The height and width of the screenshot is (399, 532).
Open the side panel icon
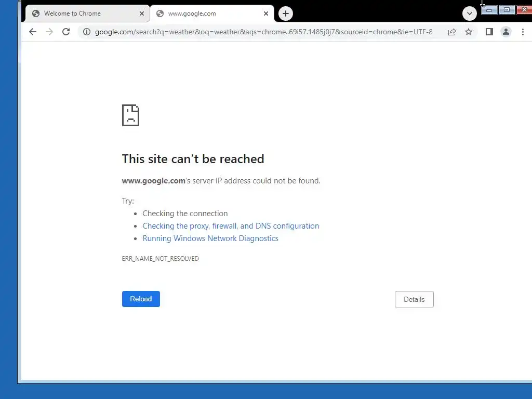click(x=489, y=32)
